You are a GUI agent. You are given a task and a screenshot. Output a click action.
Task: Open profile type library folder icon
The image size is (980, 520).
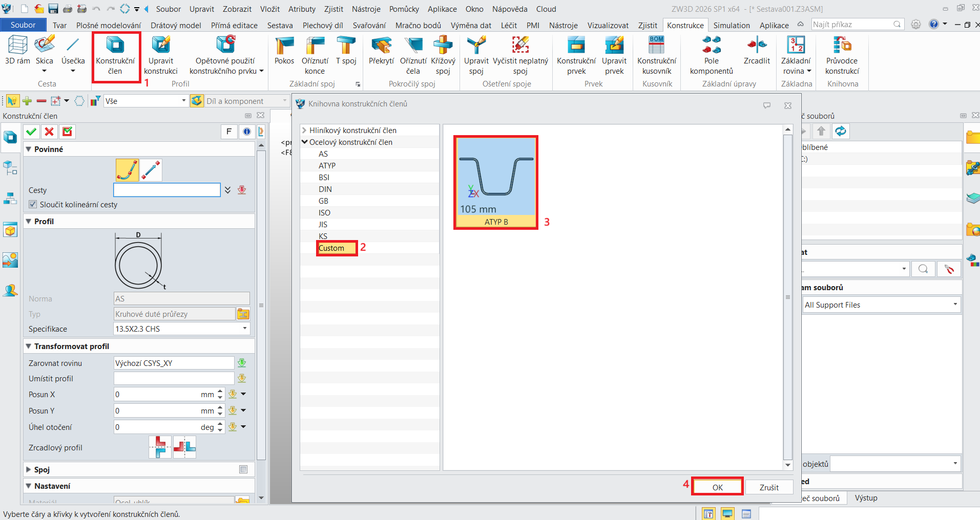pyautogui.click(x=243, y=314)
